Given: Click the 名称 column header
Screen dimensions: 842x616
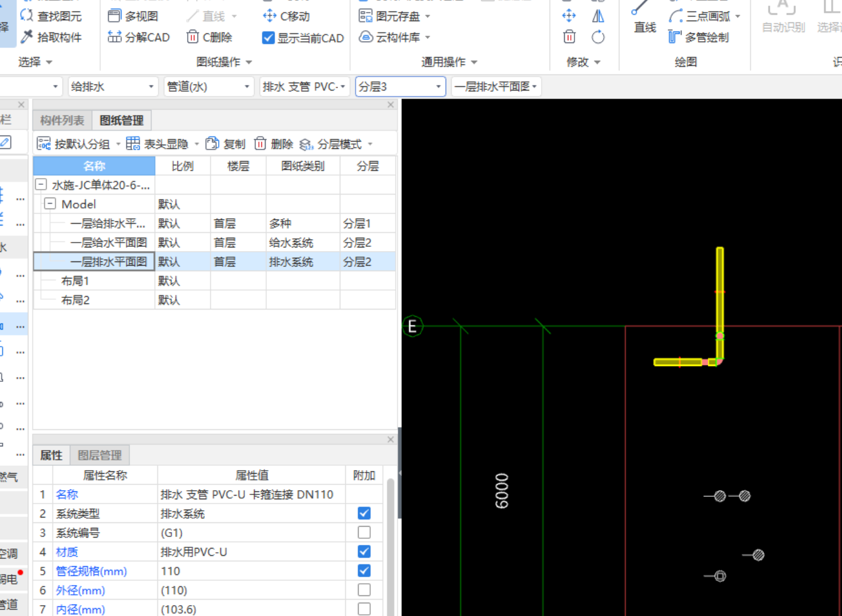Looking at the screenshot, I should [x=94, y=166].
